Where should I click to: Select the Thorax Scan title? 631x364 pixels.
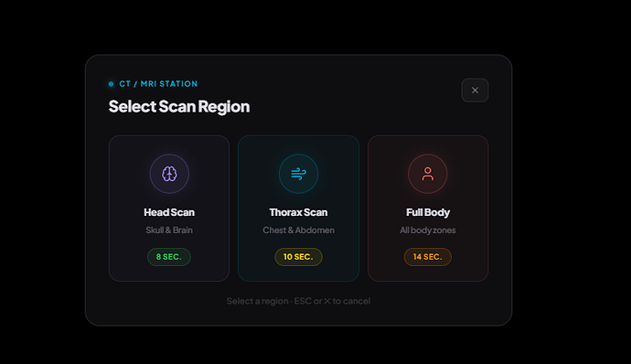299,212
